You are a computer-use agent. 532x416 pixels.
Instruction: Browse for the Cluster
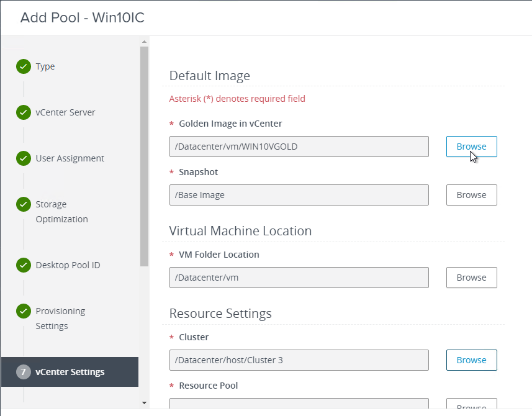(472, 360)
